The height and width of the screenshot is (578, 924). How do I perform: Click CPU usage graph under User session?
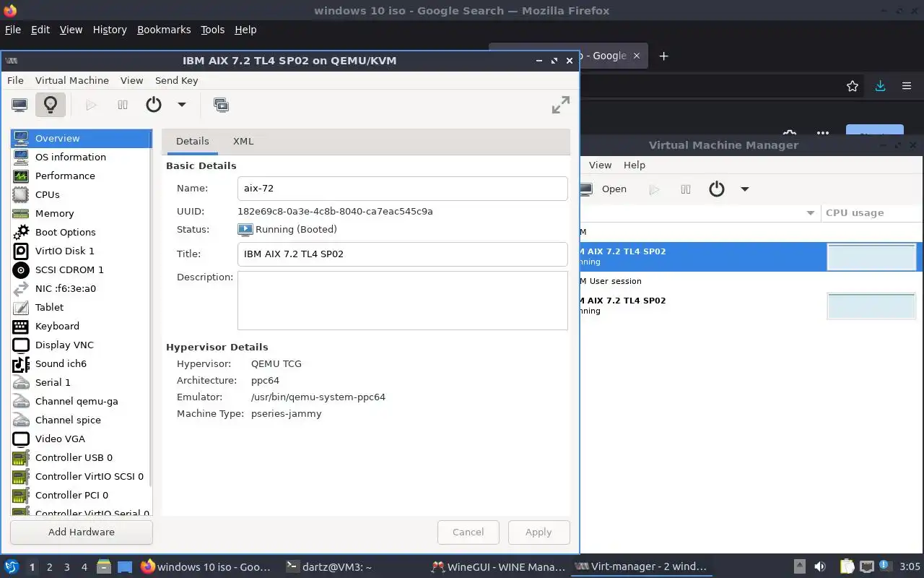pos(871,306)
